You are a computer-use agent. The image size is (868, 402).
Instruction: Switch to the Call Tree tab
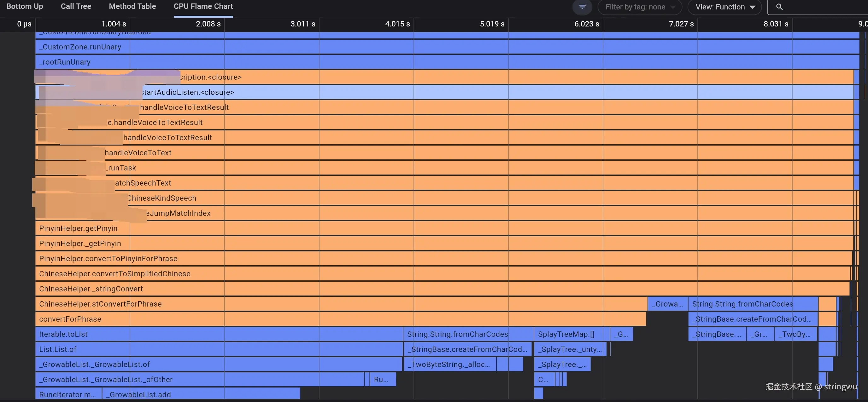[x=76, y=6]
